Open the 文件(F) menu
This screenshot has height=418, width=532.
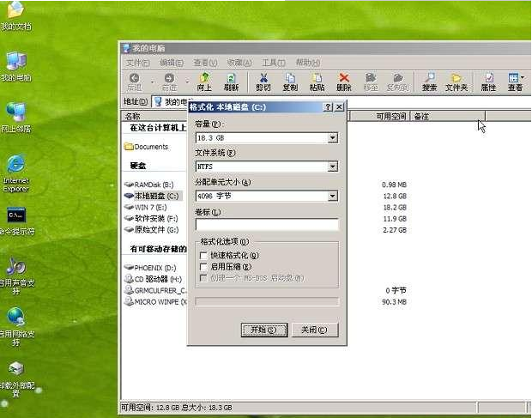click(x=137, y=63)
